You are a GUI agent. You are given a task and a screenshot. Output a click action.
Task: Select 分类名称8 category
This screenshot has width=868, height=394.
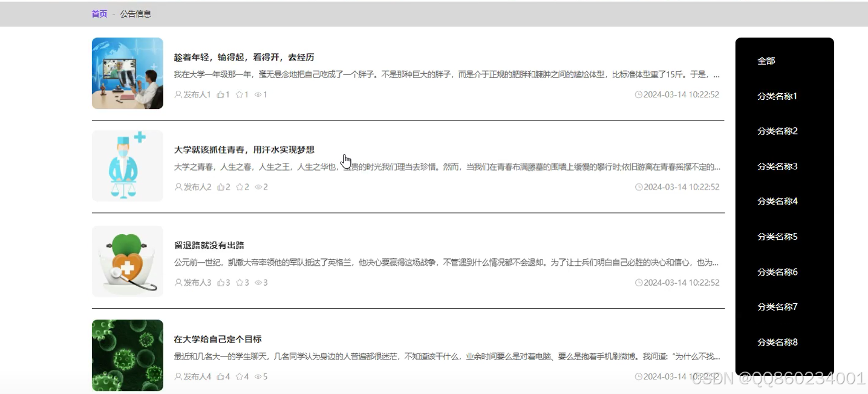click(x=777, y=342)
